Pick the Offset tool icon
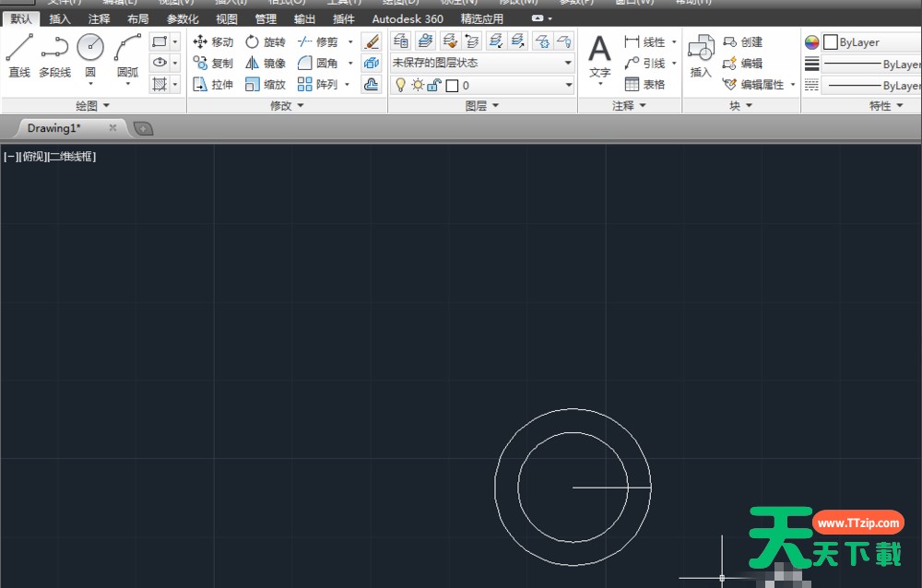Screen dimensions: 922x588 [372, 84]
